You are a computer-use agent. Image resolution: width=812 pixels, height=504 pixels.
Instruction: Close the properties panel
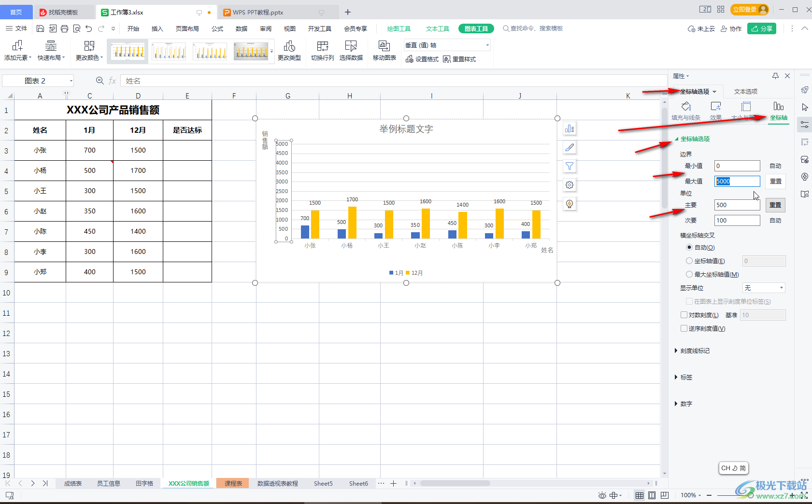[787, 76]
